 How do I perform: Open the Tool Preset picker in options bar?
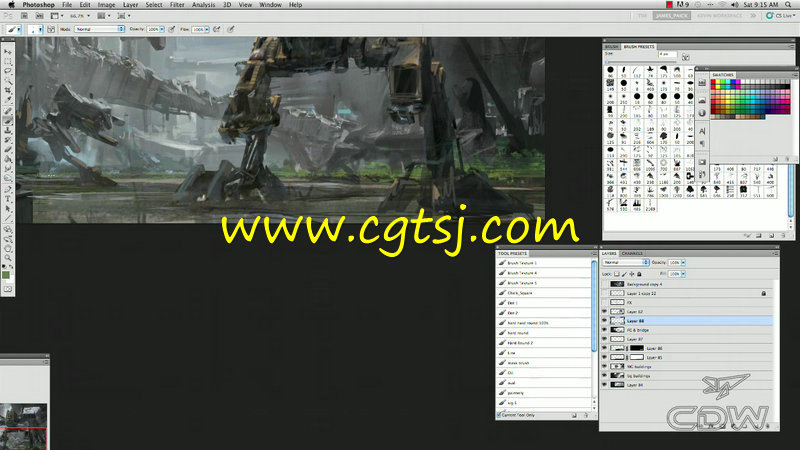coord(13,30)
